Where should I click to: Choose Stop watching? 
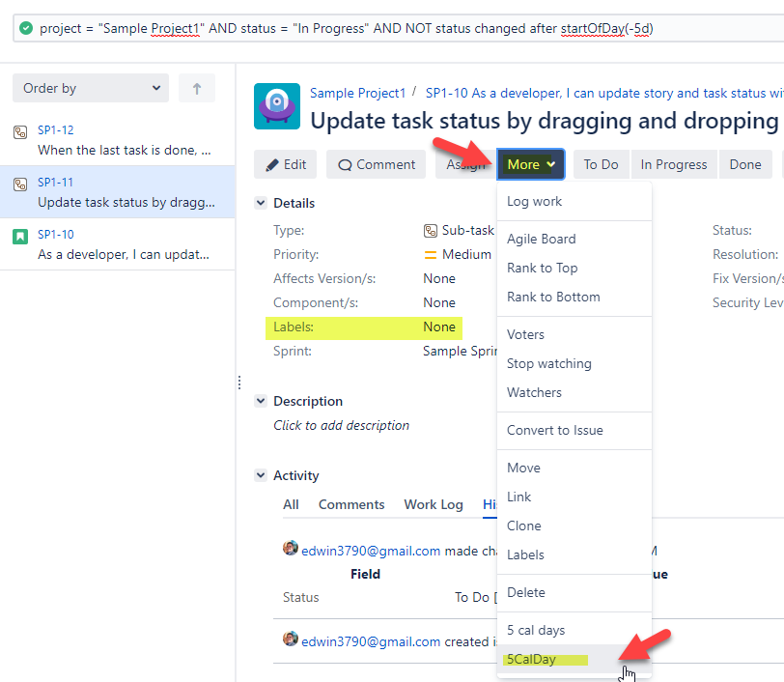(x=574, y=363)
